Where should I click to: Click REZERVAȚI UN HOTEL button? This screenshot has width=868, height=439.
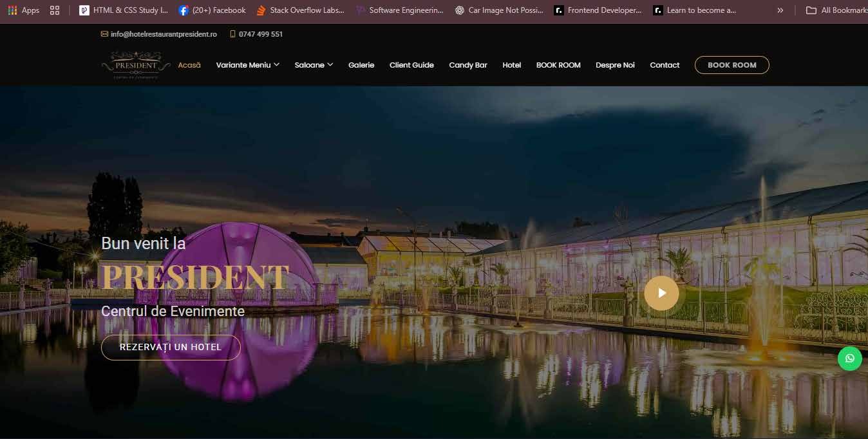point(171,347)
